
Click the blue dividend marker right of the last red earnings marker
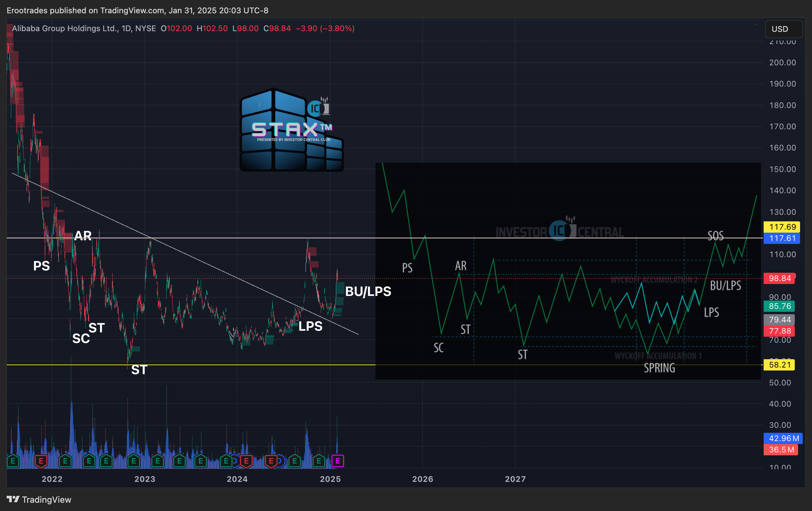click(x=280, y=461)
